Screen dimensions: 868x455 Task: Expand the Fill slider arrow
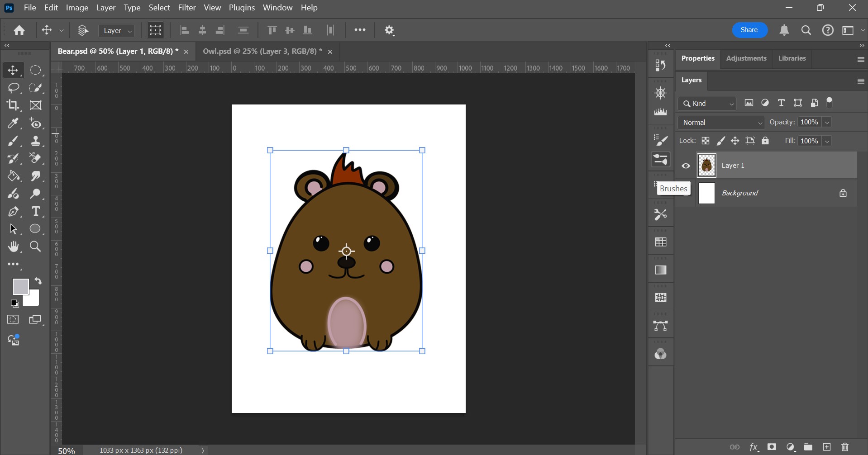point(827,141)
